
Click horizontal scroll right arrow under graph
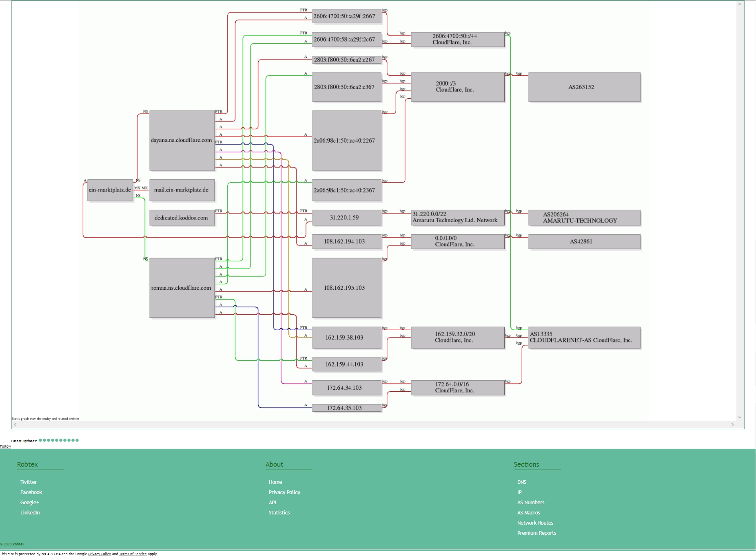click(x=733, y=425)
